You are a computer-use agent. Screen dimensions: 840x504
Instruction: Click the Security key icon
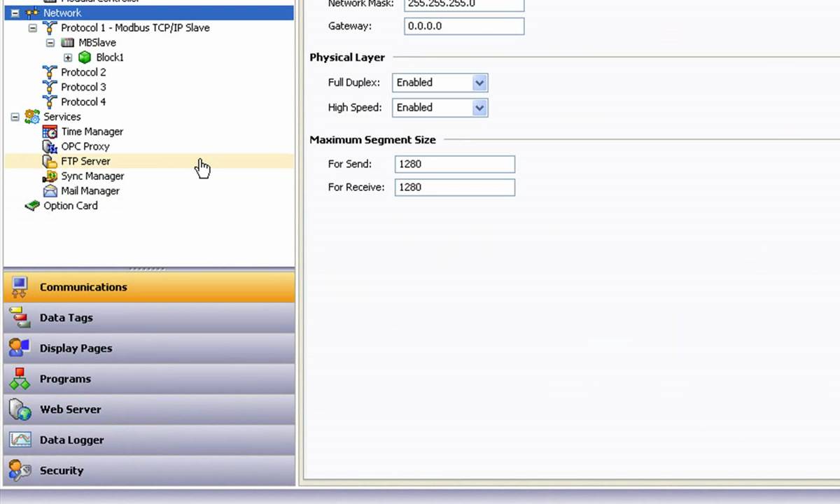pyautogui.click(x=20, y=470)
